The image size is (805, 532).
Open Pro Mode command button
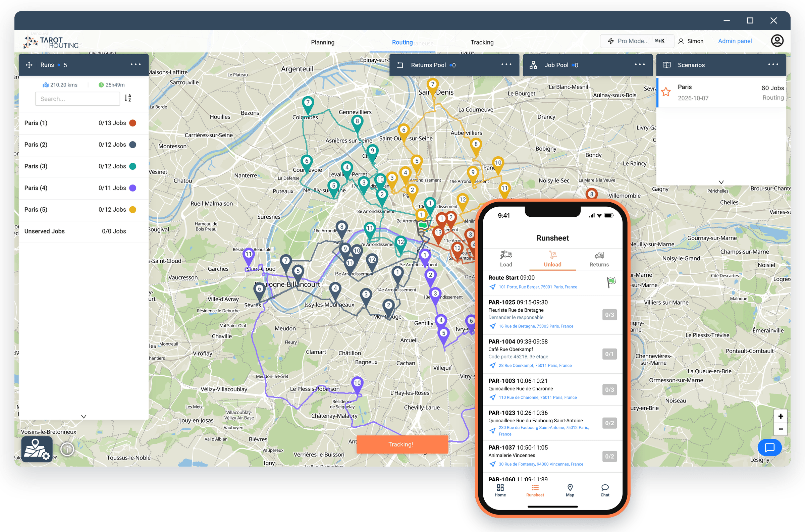point(637,41)
